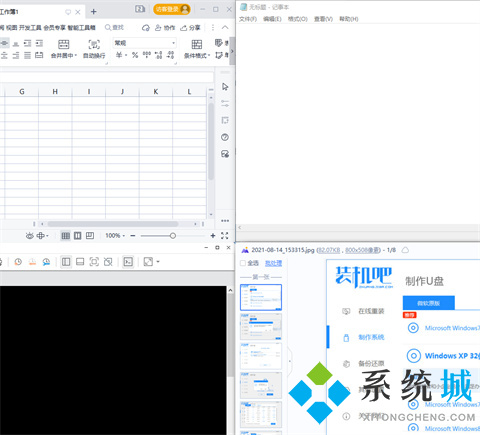
Task: Open the 会员专享 ribbon tab
Action: [55, 28]
